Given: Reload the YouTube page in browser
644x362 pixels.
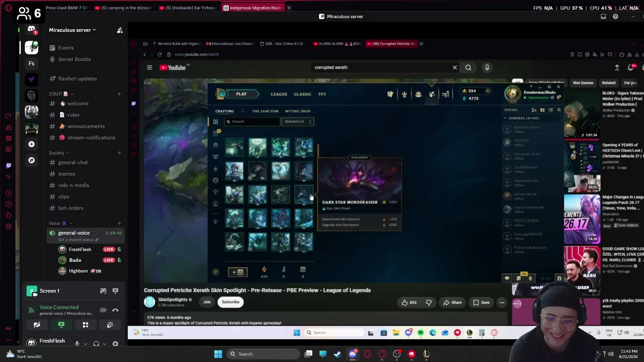Looking at the screenshot, I should point(159,54).
